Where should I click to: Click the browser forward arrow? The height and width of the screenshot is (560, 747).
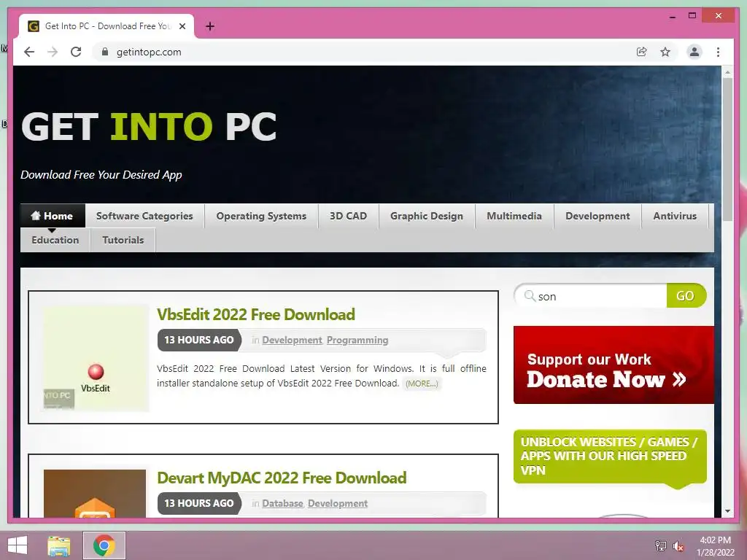(x=53, y=52)
